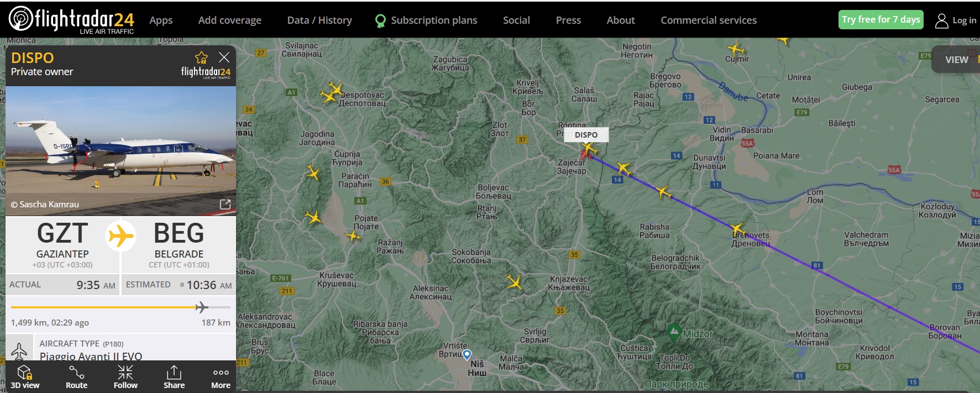The width and height of the screenshot is (980, 393).
Task: Close the DISPO flight details panel
Action: pyautogui.click(x=224, y=57)
